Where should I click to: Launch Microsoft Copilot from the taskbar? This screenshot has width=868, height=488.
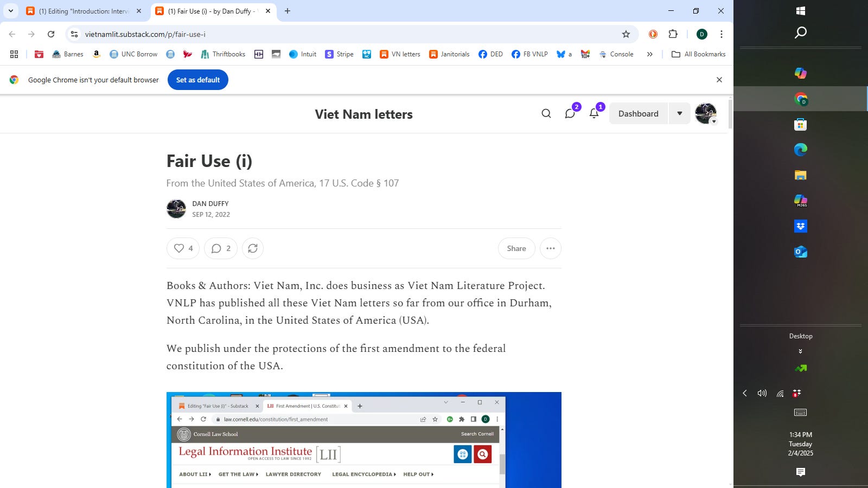point(801,73)
